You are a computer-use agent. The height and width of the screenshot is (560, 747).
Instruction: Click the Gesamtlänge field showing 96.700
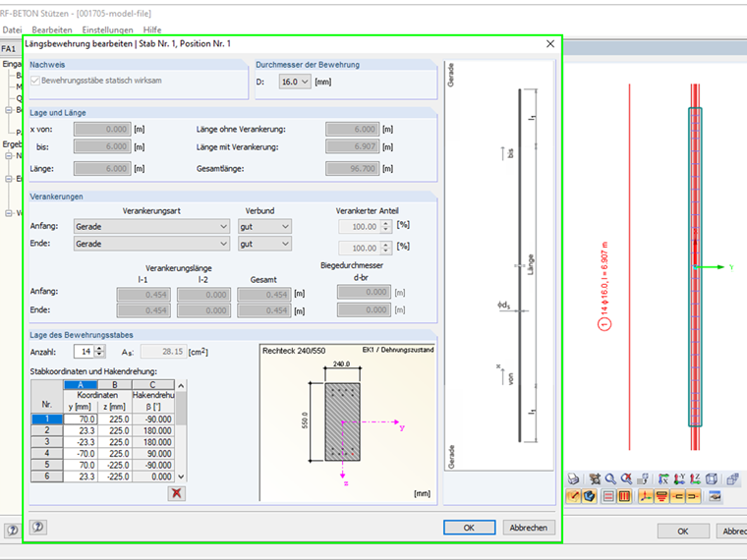[x=353, y=169]
